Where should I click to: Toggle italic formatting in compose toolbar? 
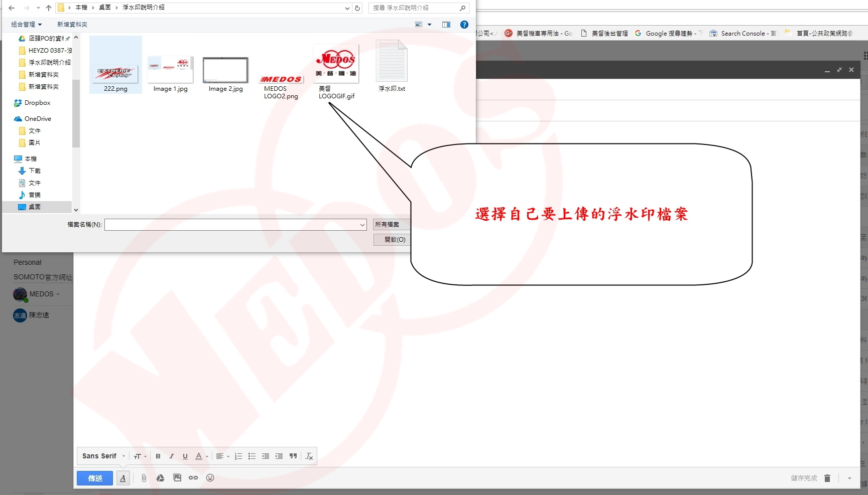point(171,456)
